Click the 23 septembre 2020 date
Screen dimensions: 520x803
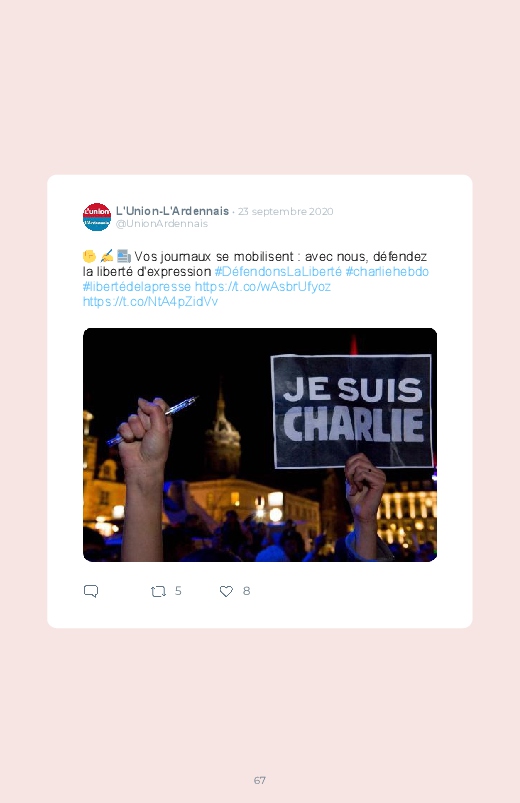click(285, 212)
